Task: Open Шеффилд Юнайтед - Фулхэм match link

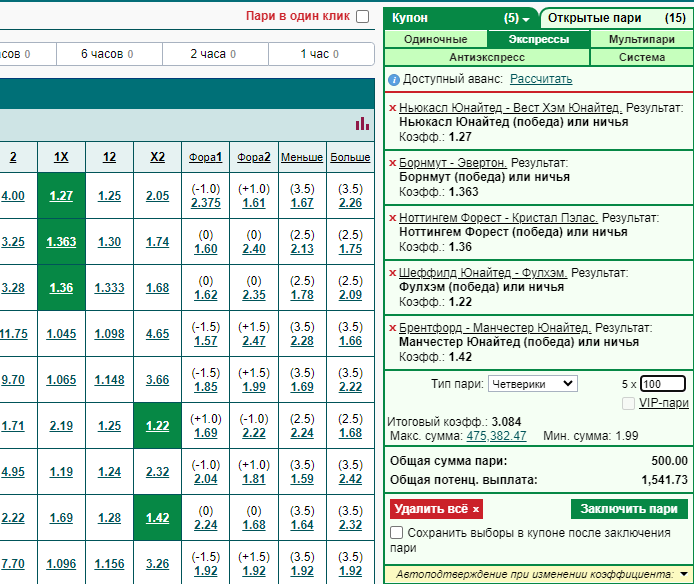Action: (x=483, y=273)
